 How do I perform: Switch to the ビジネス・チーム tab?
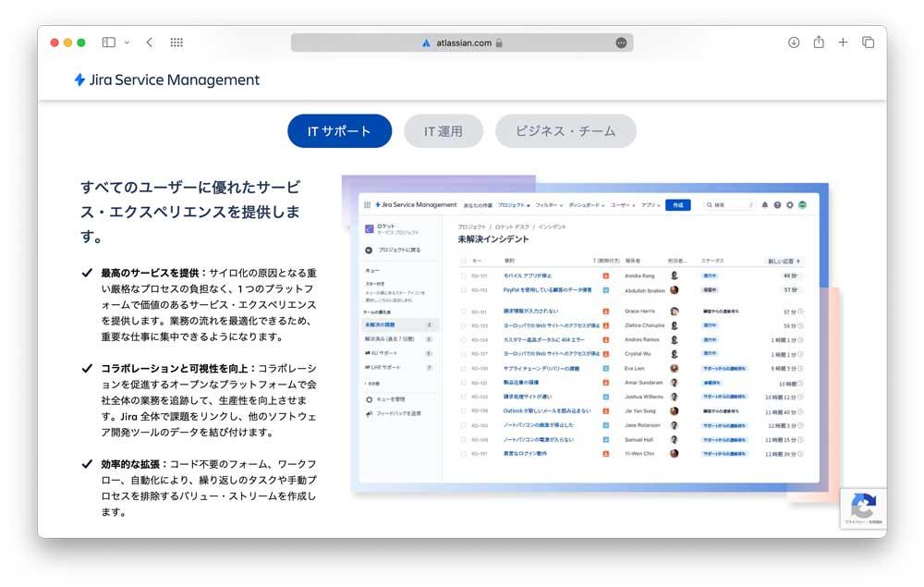pos(565,131)
